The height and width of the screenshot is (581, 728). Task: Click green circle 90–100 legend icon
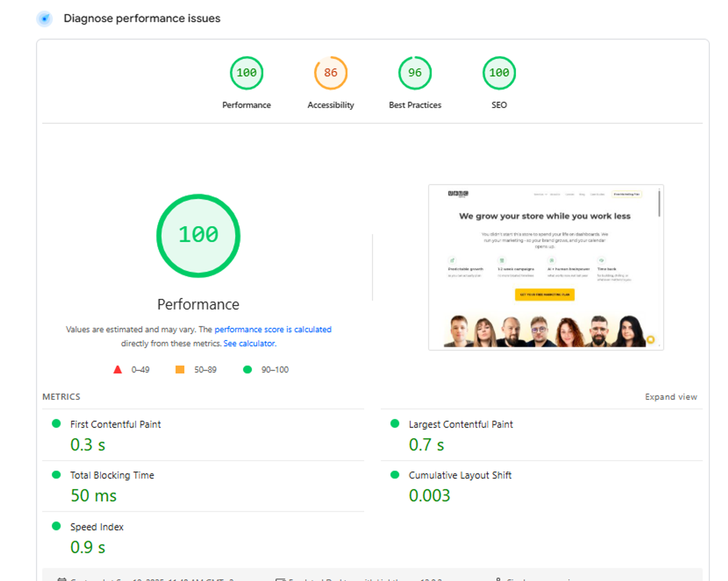point(247,369)
